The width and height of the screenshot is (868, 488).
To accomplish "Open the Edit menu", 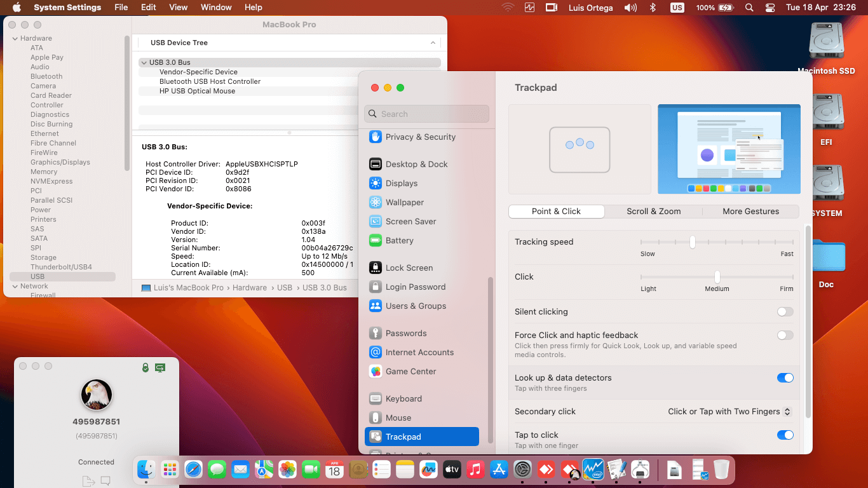I will coord(149,8).
